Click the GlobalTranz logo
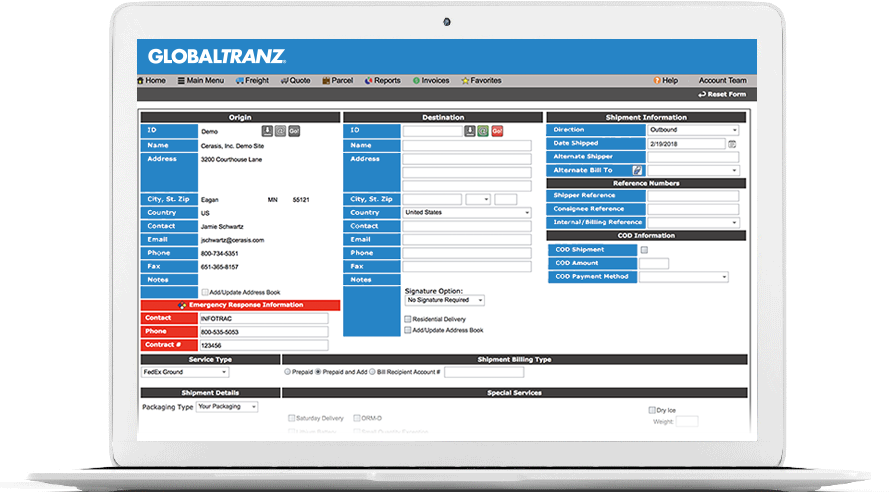This screenshot has width=890, height=492. coord(217,57)
